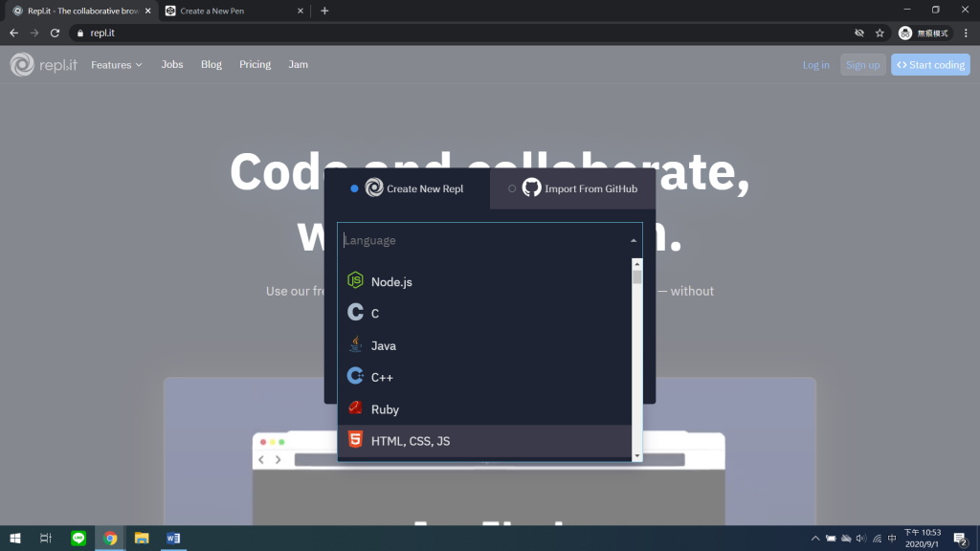This screenshot has width=980, height=551.
Task: Close the Create a New Pen tab
Action: click(300, 11)
